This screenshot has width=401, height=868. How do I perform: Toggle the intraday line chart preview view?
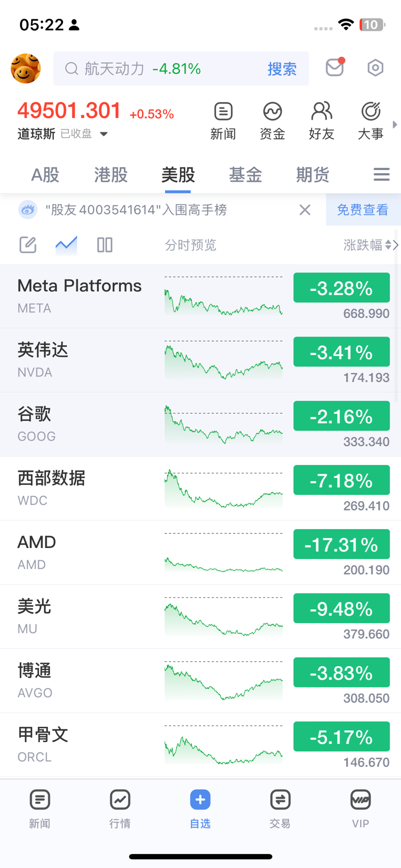coord(66,245)
